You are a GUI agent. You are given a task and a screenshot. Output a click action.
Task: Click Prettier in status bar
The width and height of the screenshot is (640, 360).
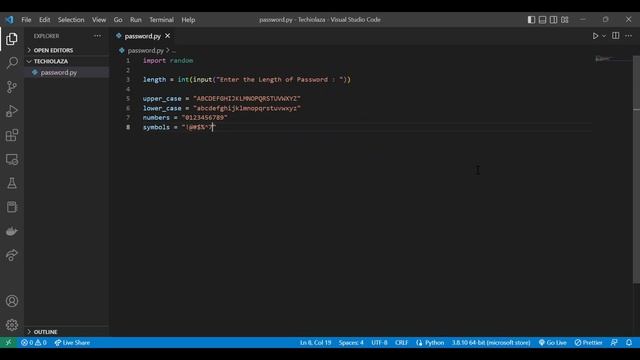point(588,342)
